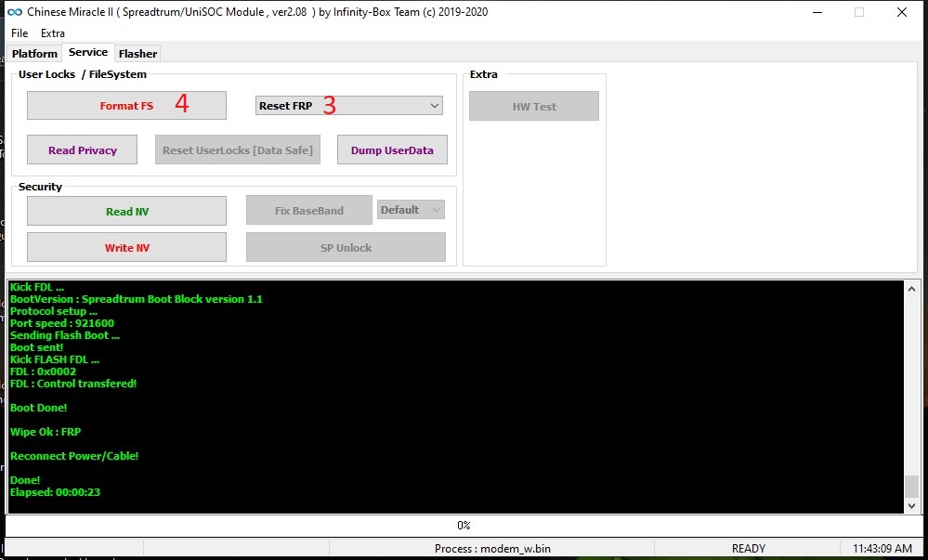
Task: Click 'Kick FLASH FDL ...' log line
Action: coord(55,359)
